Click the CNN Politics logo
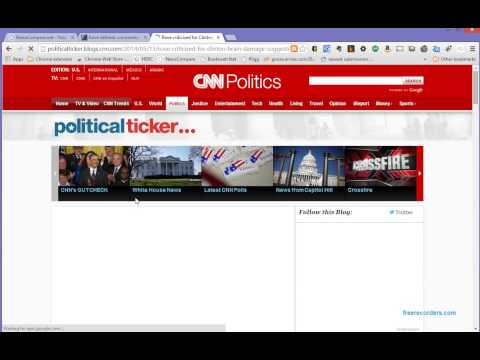 pos(237,82)
